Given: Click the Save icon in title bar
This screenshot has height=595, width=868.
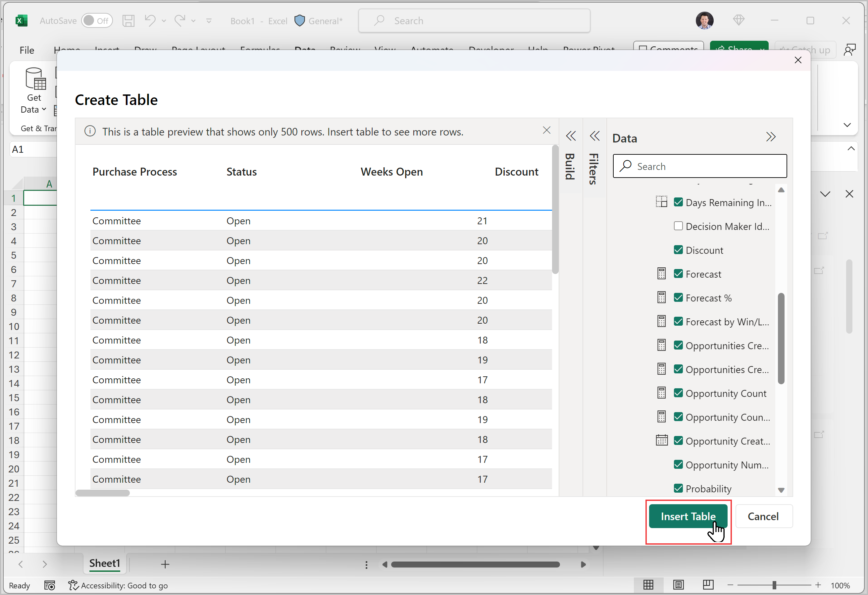Looking at the screenshot, I should pyautogui.click(x=128, y=21).
